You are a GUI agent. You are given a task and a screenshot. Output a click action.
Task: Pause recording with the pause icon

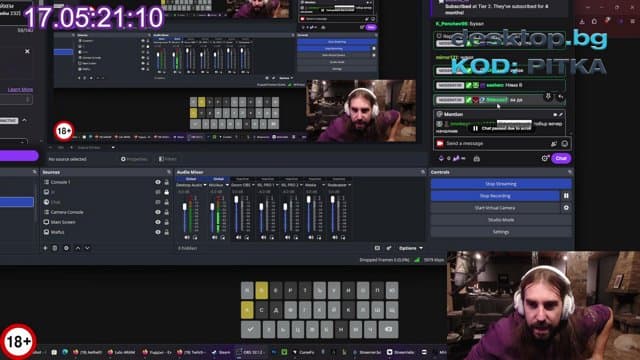(566, 196)
